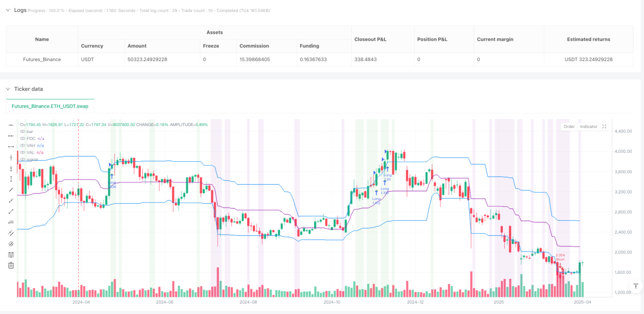Select the vertical straight line tool
Screen dimensions: 644x314
tap(11, 157)
